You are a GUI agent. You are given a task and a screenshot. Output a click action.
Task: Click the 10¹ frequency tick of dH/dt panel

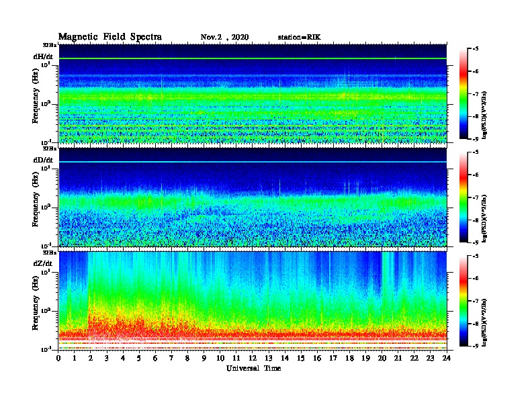point(46,64)
